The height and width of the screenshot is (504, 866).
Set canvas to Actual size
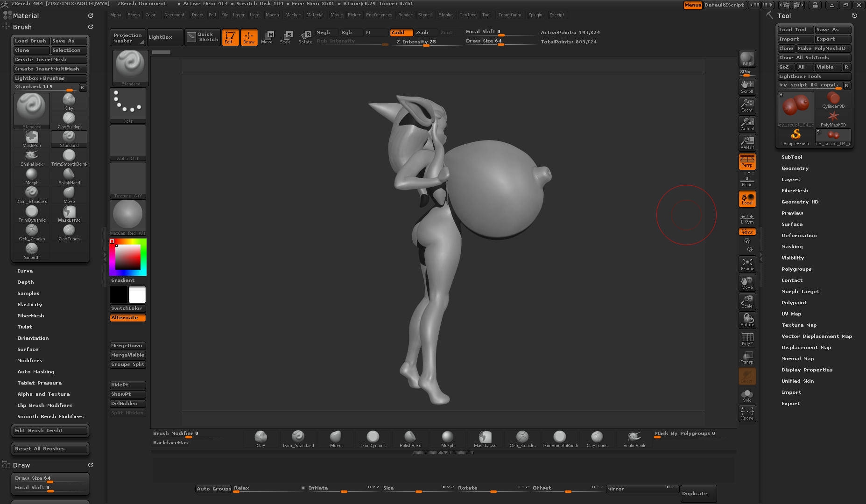[747, 124]
